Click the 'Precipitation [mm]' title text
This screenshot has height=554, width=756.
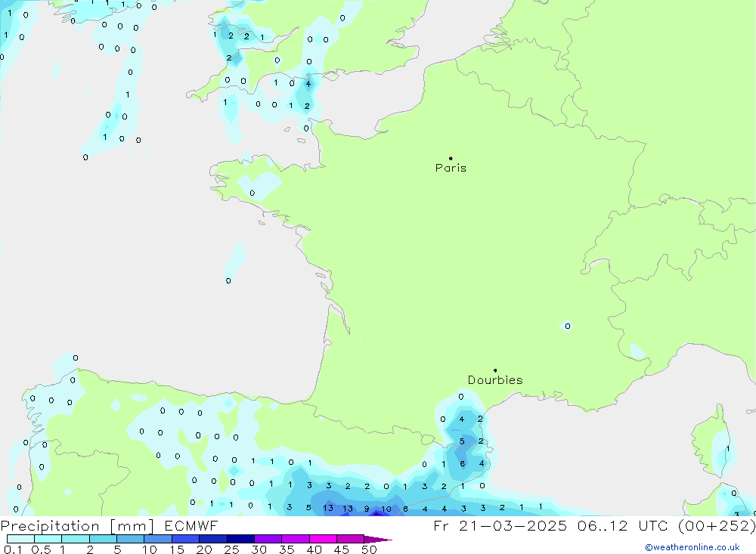(77, 525)
